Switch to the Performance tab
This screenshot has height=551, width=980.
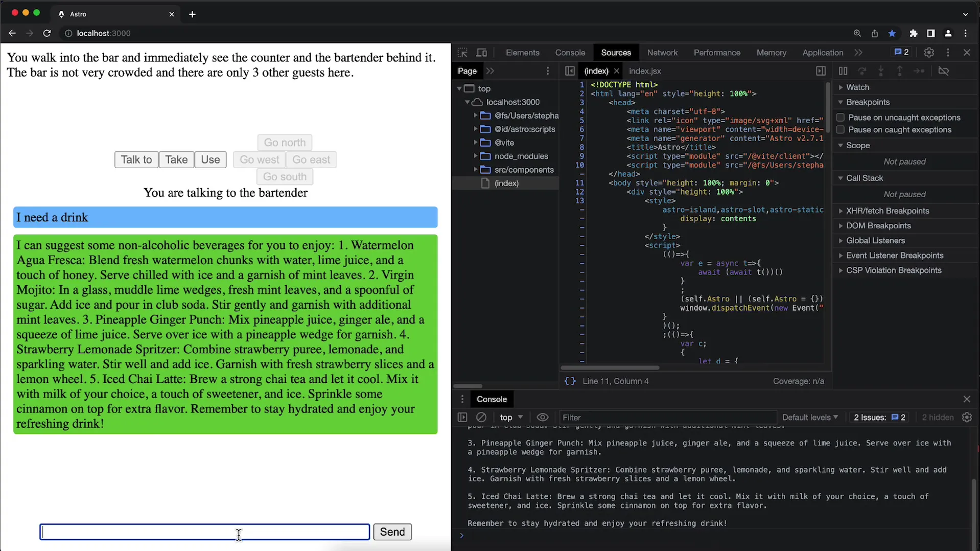pyautogui.click(x=717, y=53)
